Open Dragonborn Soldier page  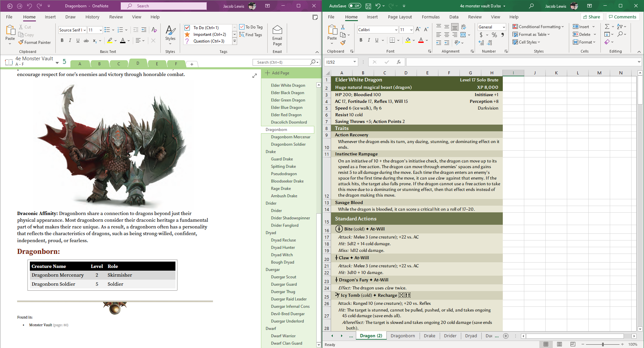click(x=288, y=144)
